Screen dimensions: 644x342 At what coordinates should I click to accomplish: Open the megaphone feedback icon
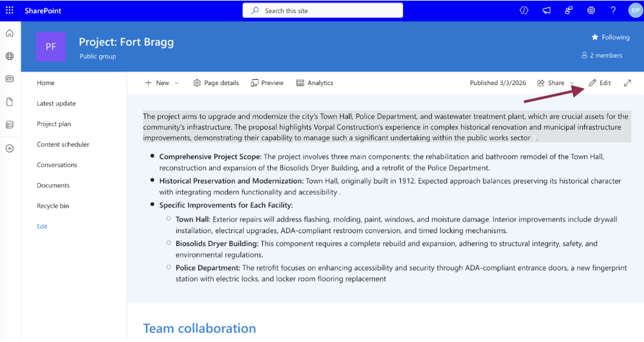(x=546, y=11)
